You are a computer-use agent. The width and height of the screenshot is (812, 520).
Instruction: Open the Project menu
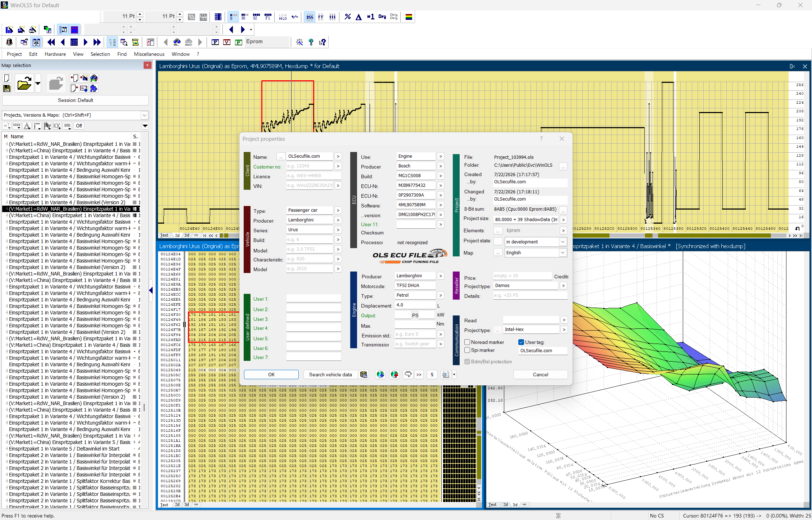(x=14, y=54)
